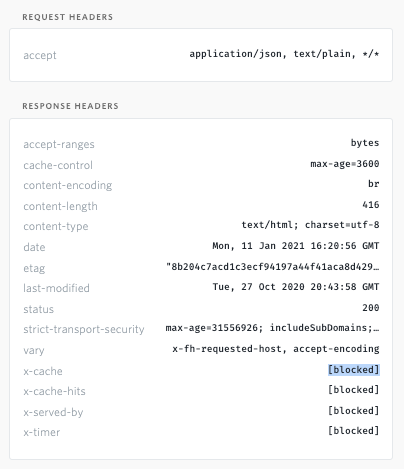Click the truncated strict-transport-security value
Screen dimensions: 404x469
(x=272, y=328)
